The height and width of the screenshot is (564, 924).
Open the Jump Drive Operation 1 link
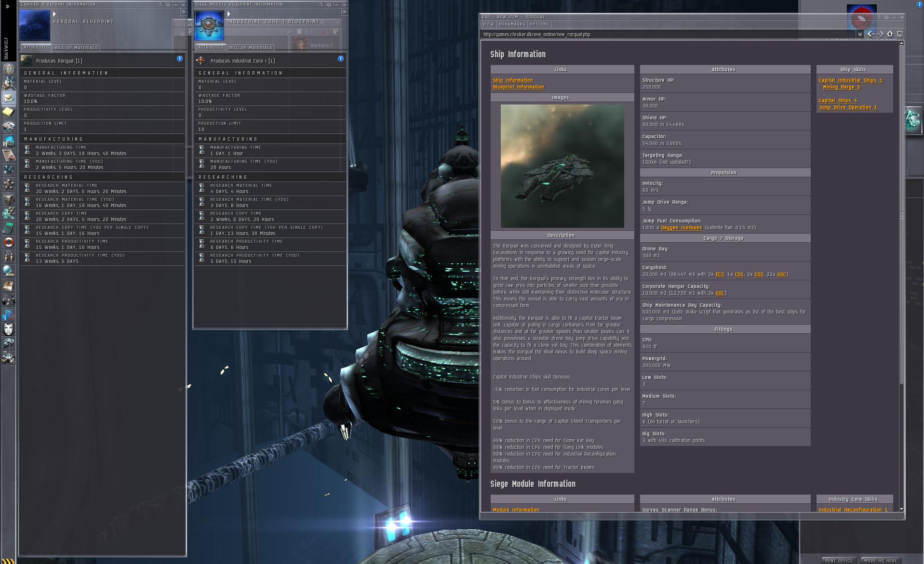848,107
